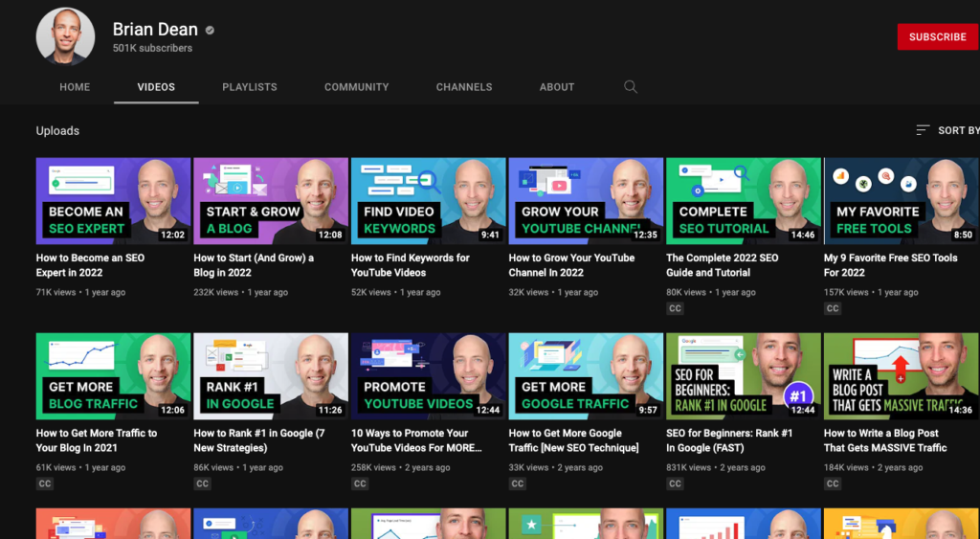The width and height of the screenshot is (980, 539).
Task: Open 'How to Become an SEO Expert in 2022' title
Action: pos(90,265)
